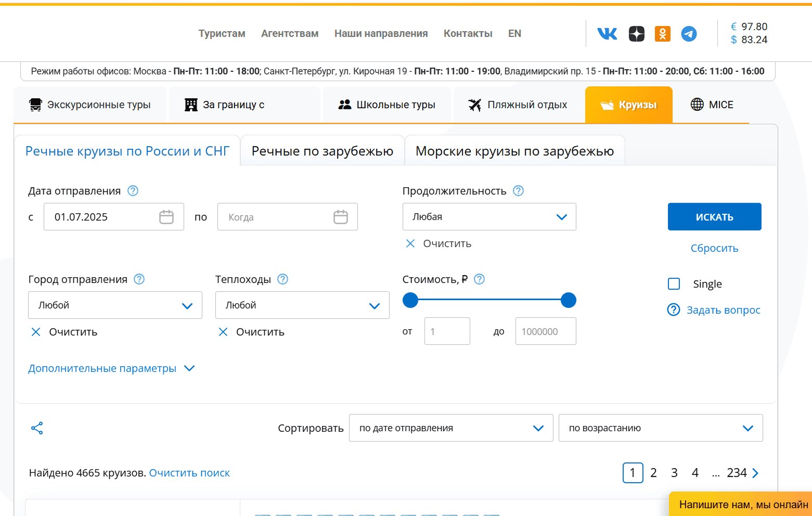Open the sort by по дате отправления dropdown
812x516 pixels.
[x=451, y=428]
